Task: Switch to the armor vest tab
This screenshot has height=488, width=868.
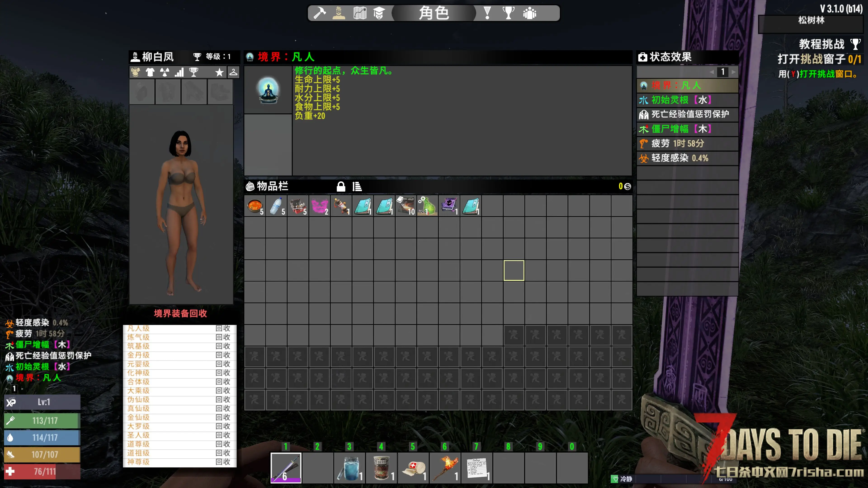Action: [136, 72]
